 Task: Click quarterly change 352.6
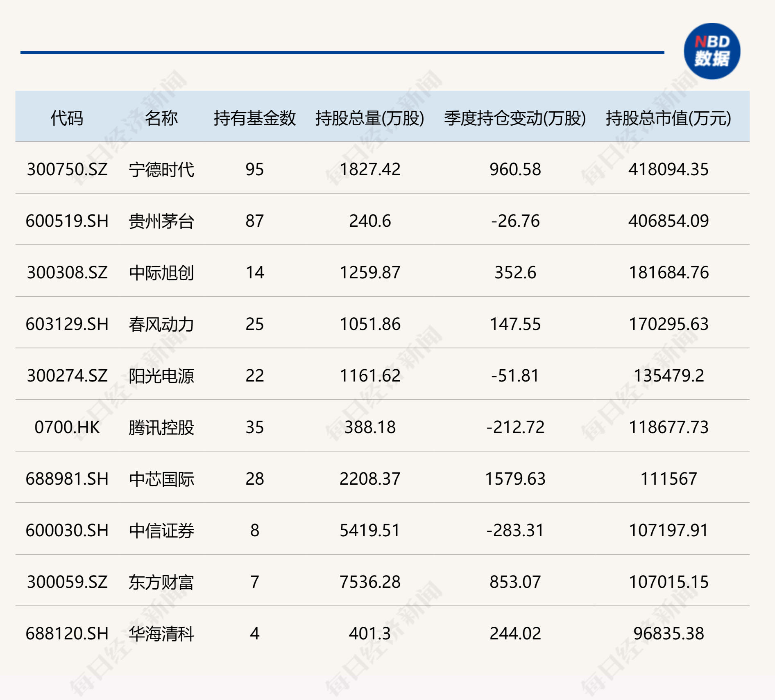tap(515, 273)
